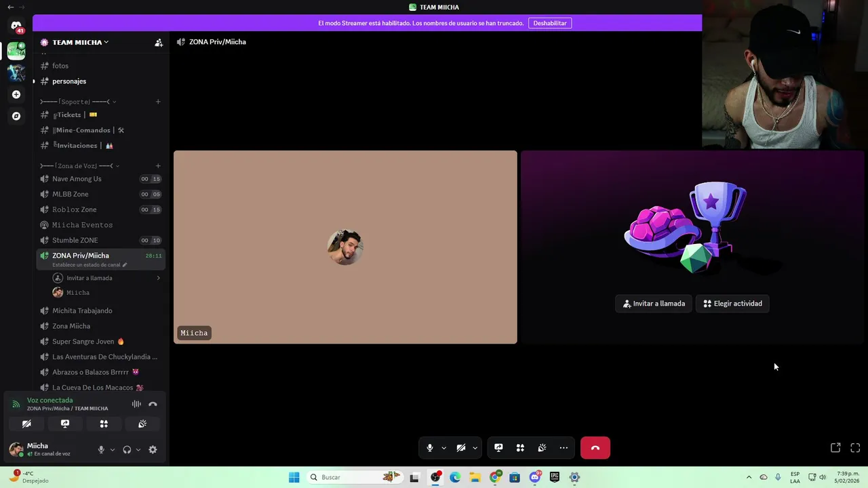This screenshot has width=868, height=488.
Task: Click Miicha user under voice channel
Action: [x=106, y=293]
